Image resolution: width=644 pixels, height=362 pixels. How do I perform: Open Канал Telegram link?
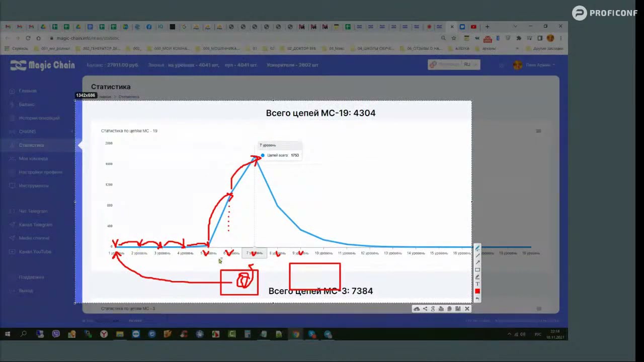pos(35,225)
